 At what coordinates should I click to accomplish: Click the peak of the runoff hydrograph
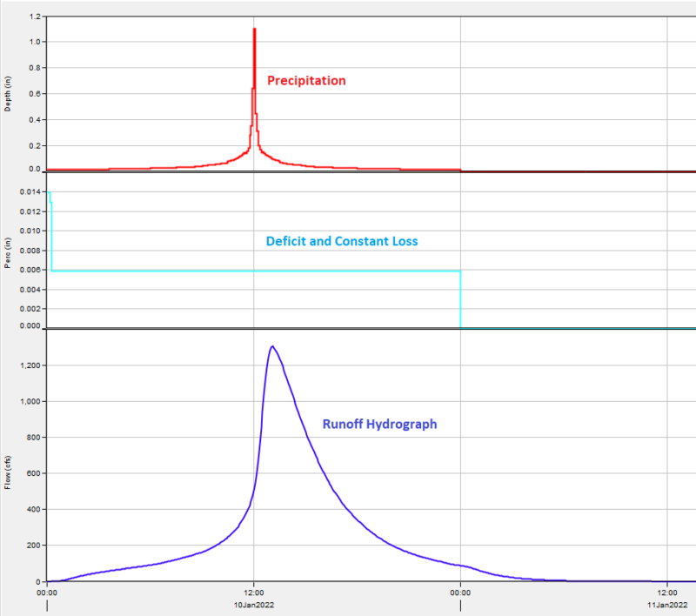tap(272, 346)
